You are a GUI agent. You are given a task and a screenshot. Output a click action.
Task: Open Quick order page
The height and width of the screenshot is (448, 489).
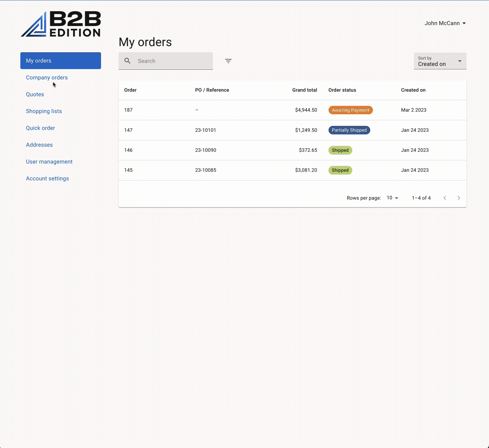[40, 128]
